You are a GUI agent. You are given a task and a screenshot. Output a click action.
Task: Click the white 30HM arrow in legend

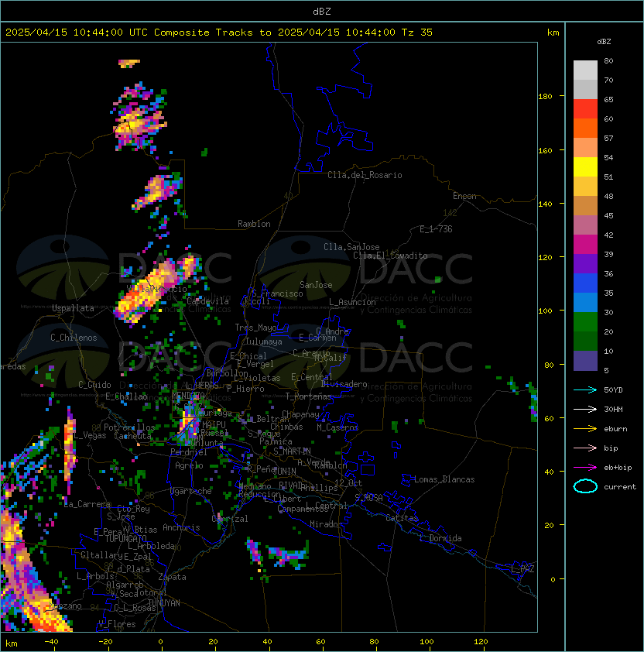point(585,409)
